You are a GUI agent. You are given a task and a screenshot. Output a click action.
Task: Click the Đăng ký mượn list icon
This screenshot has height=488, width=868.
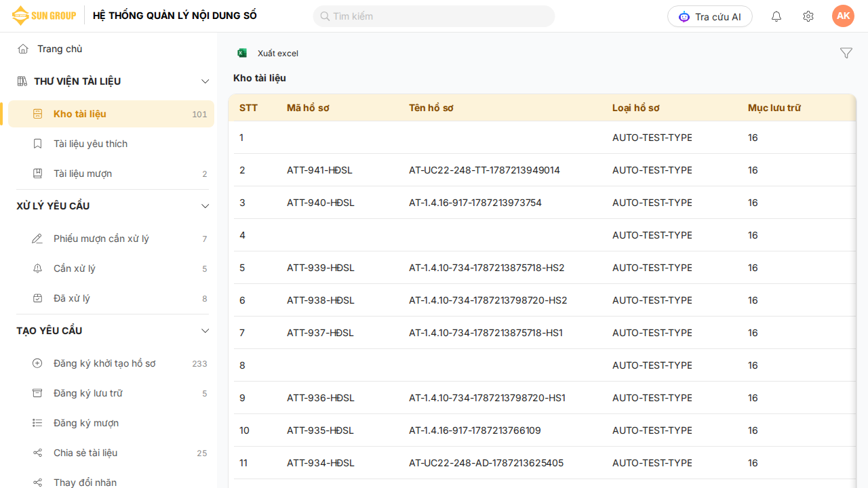(x=38, y=423)
